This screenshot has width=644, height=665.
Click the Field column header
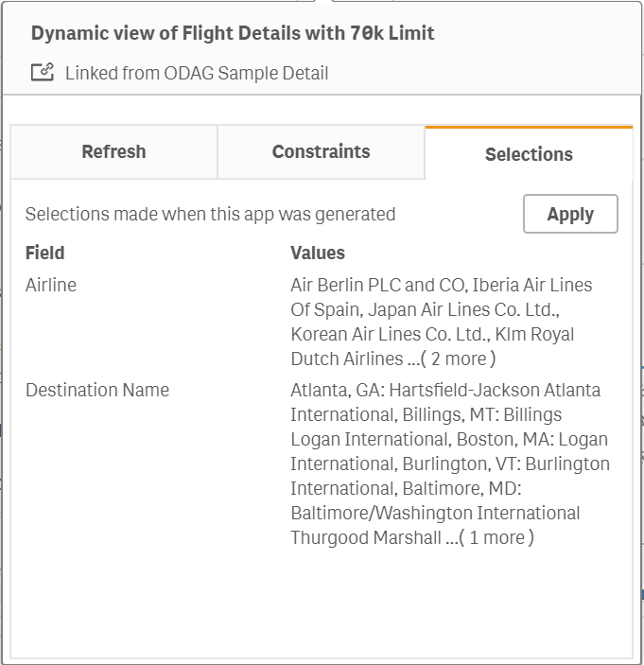coord(45,253)
